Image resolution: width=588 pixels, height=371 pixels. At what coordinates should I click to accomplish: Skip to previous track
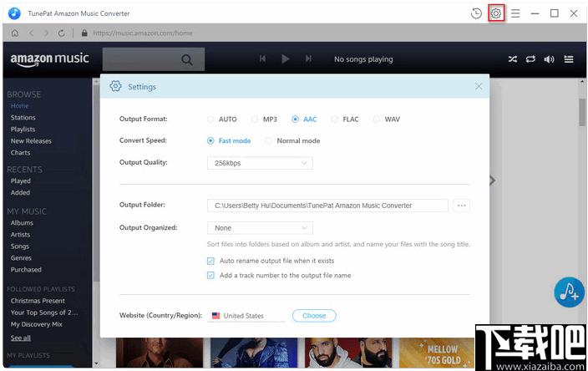[262, 58]
